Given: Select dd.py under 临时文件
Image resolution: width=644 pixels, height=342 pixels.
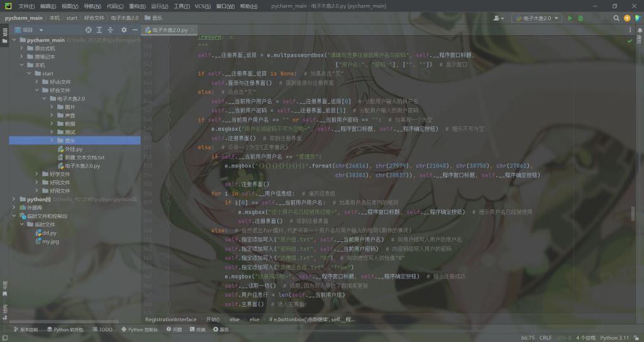Looking at the screenshot, I should (x=46, y=233).
